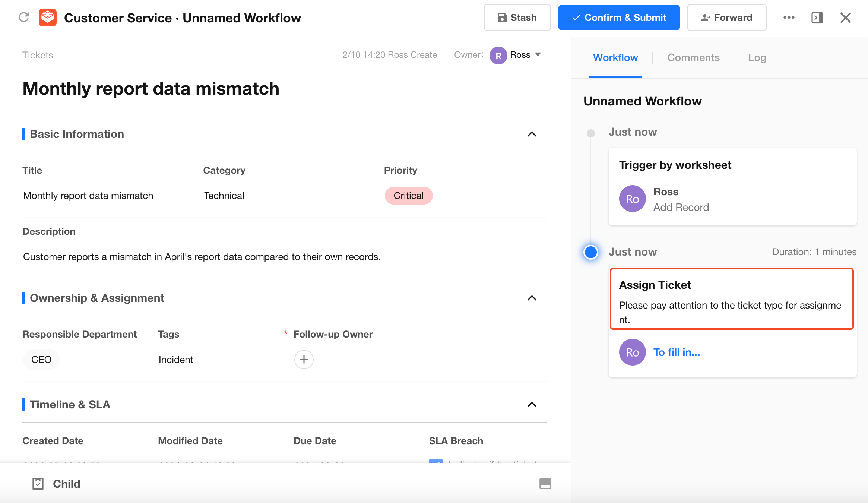Click the Customer Service app logo icon
The width and height of the screenshot is (868, 503).
(48, 18)
